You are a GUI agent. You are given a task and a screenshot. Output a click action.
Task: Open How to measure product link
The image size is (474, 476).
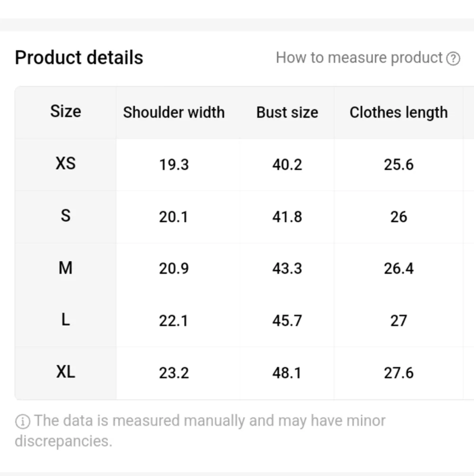pos(368,58)
